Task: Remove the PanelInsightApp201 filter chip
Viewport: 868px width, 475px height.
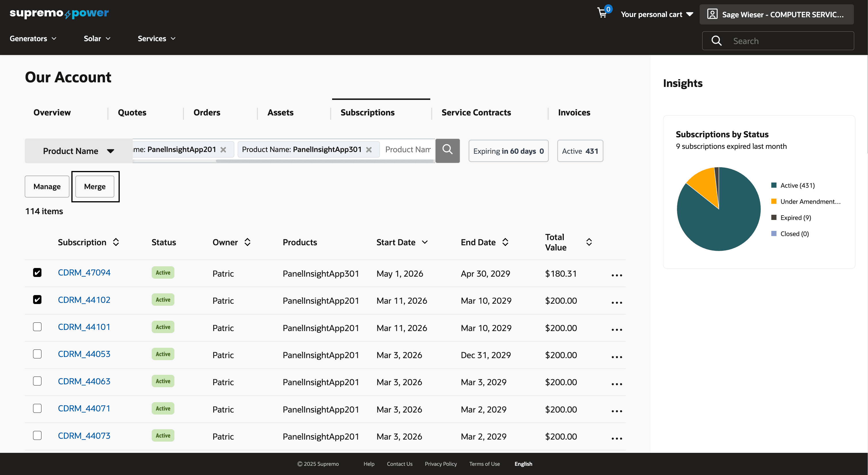Action: point(223,150)
